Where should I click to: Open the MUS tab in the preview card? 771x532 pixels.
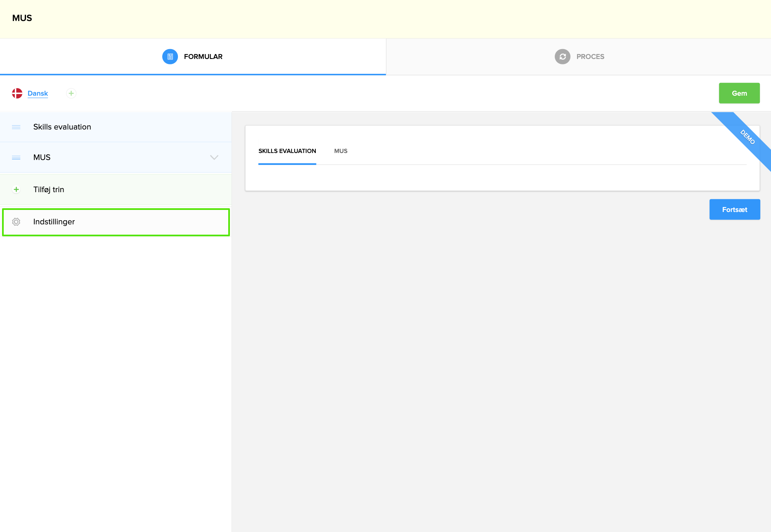click(x=341, y=151)
